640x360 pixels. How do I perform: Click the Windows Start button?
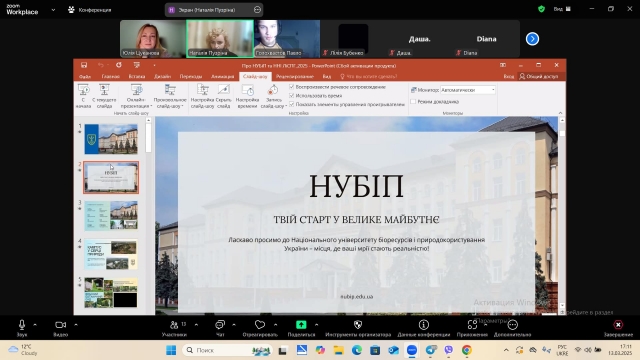171,350
